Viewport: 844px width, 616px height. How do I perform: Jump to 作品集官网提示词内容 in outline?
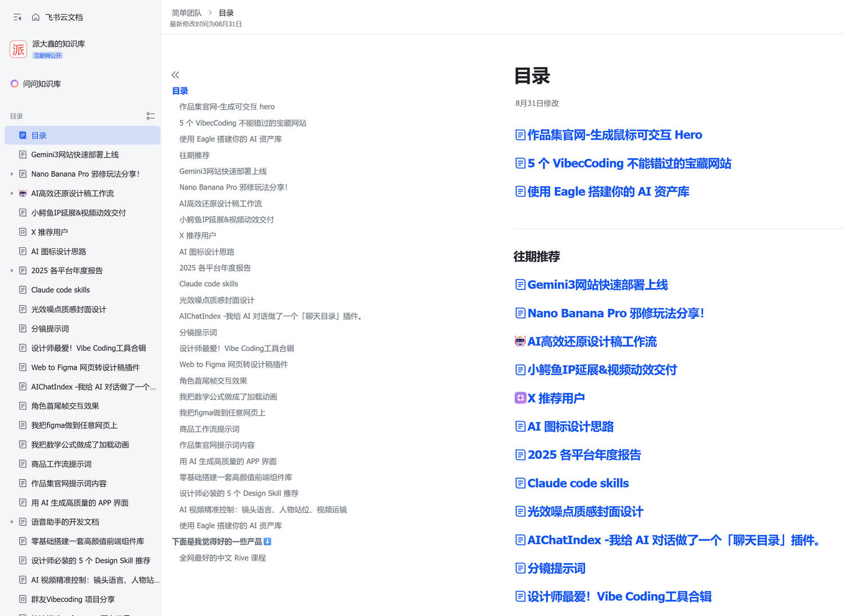pos(217,445)
